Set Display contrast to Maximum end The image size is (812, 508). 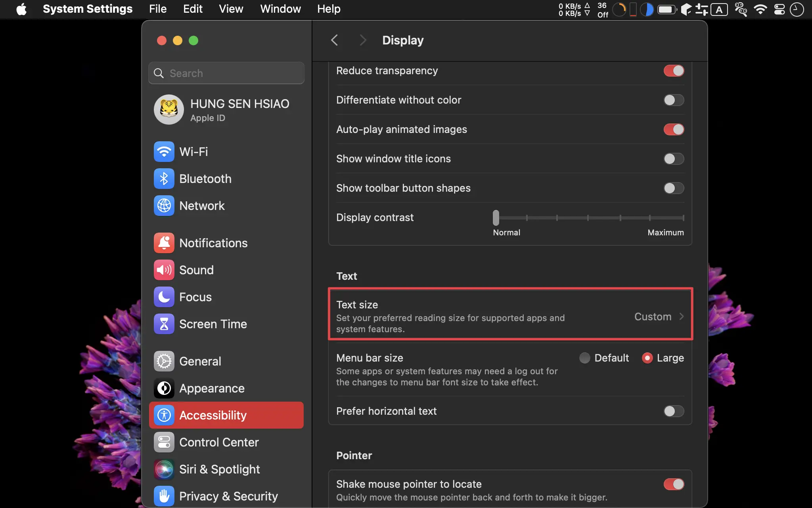point(683,217)
